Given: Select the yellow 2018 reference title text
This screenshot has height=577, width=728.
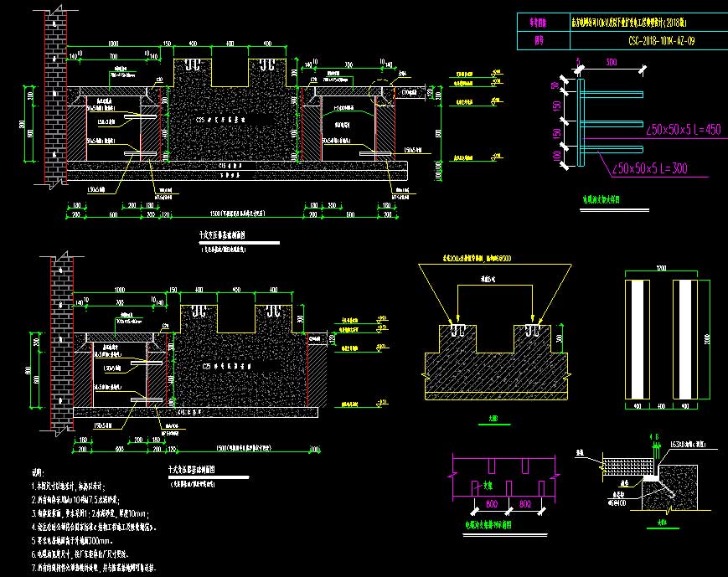Looking at the screenshot, I should (628, 23).
